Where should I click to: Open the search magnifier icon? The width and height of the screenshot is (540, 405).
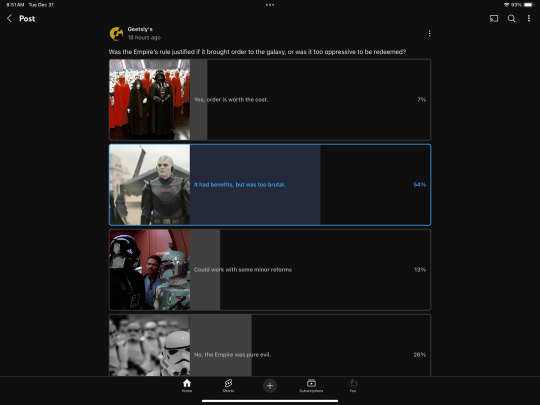(511, 19)
